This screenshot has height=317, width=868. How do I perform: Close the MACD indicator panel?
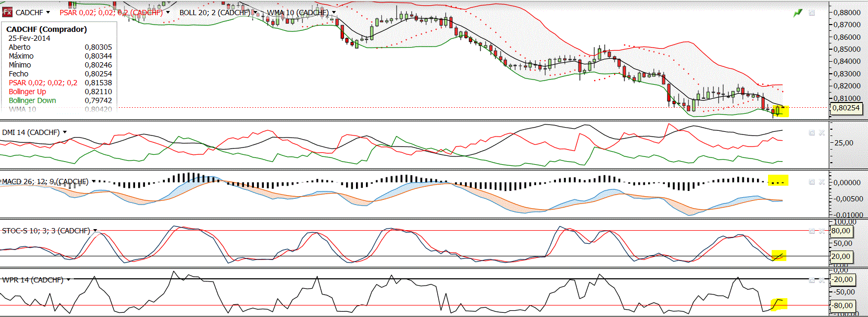click(822, 182)
